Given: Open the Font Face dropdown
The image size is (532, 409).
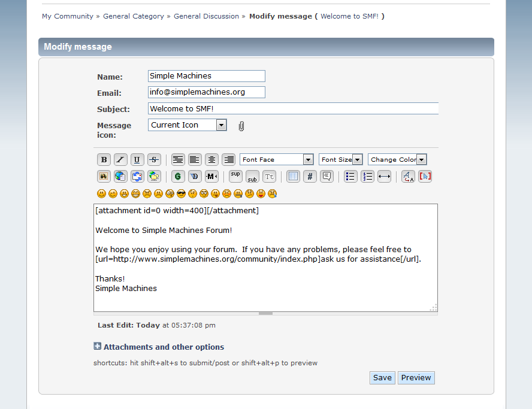Looking at the screenshot, I should click(x=277, y=159).
